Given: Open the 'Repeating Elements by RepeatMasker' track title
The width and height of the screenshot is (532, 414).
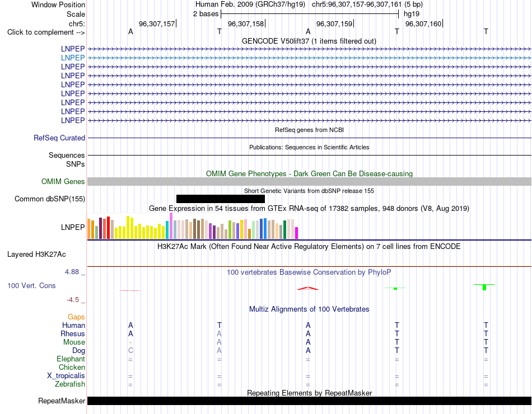Looking at the screenshot, I should pyautogui.click(x=309, y=393).
